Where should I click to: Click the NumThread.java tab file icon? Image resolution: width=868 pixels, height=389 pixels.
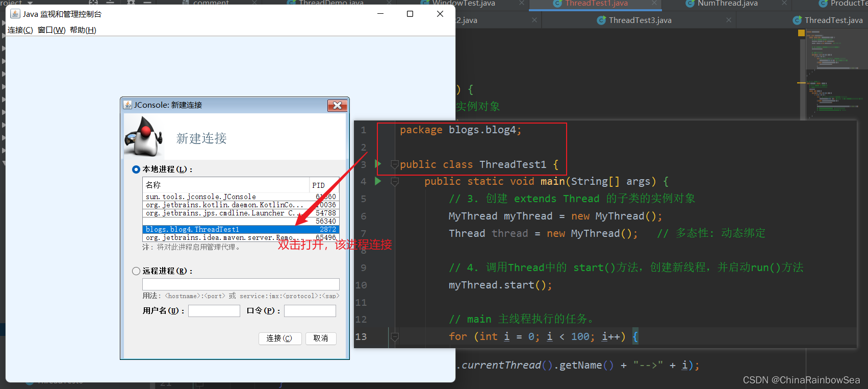(x=690, y=4)
